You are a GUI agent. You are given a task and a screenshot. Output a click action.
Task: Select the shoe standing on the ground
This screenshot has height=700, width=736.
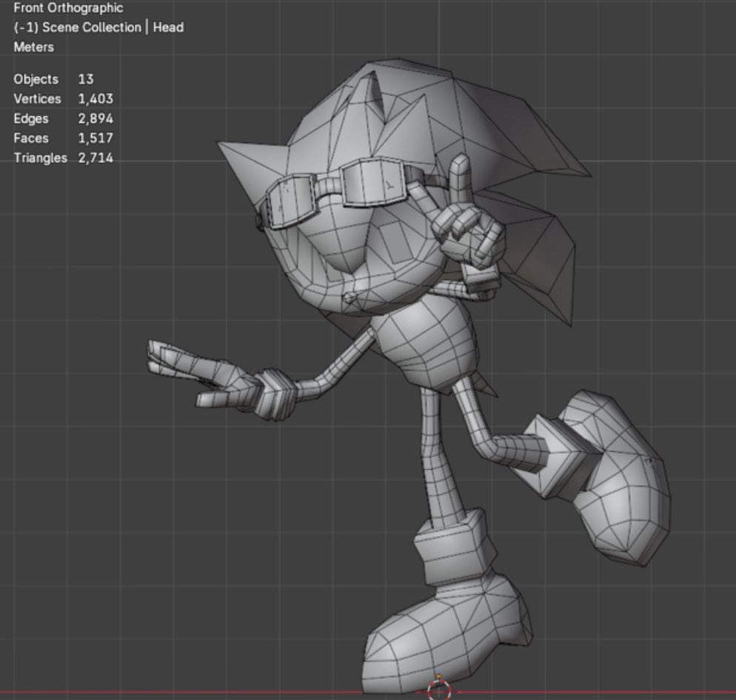coord(446,634)
